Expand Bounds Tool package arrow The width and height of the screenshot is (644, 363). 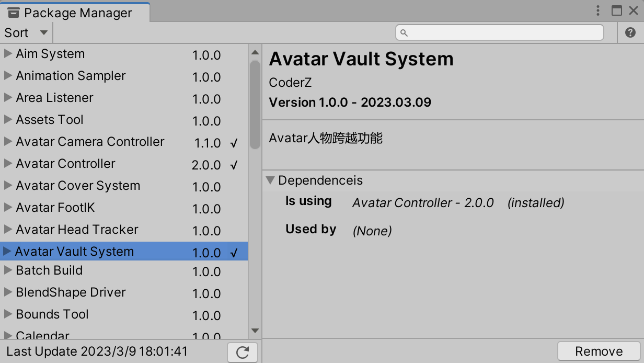[8, 314]
